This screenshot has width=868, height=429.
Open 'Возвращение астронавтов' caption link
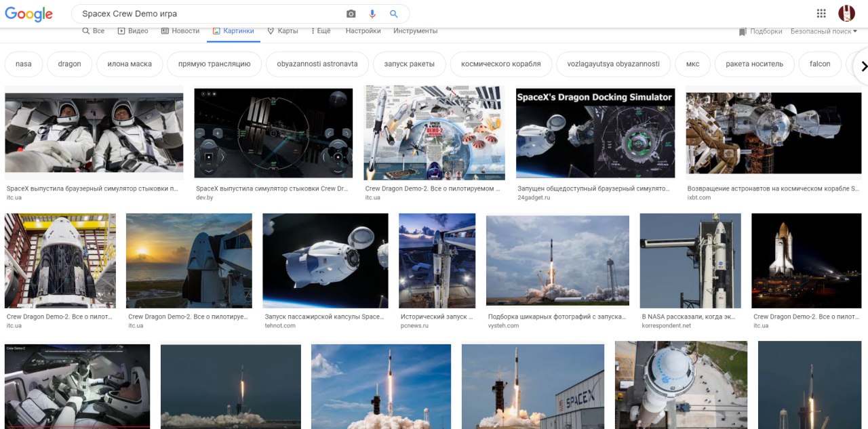pos(773,188)
